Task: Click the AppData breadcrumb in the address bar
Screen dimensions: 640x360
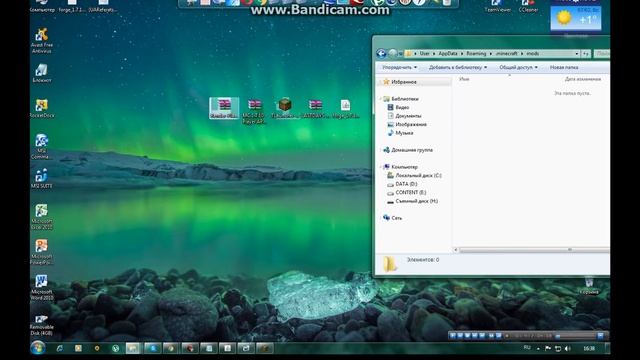Action: point(448,53)
